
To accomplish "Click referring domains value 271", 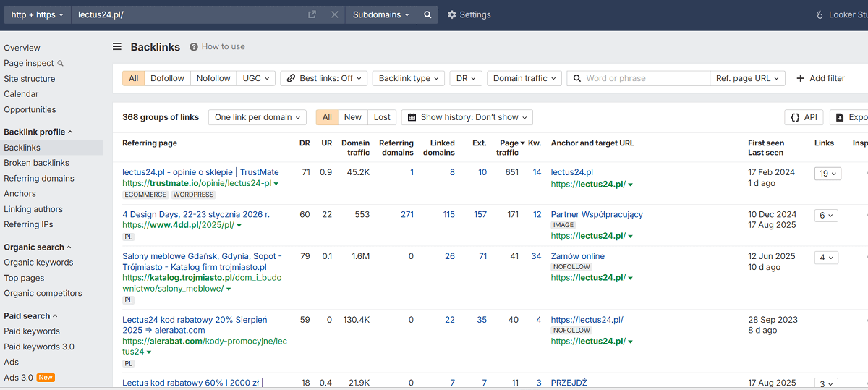I will click(407, 214).
